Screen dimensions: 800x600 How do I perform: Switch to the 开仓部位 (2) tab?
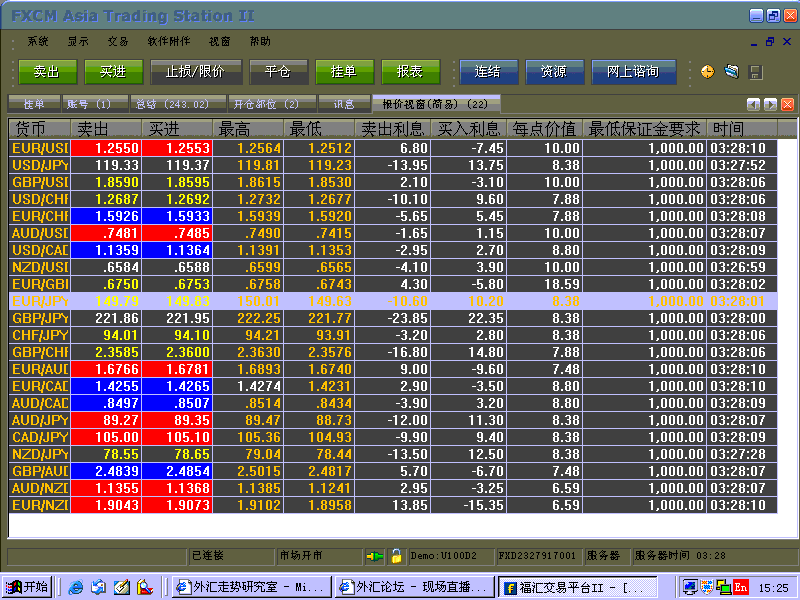point(266,104)
